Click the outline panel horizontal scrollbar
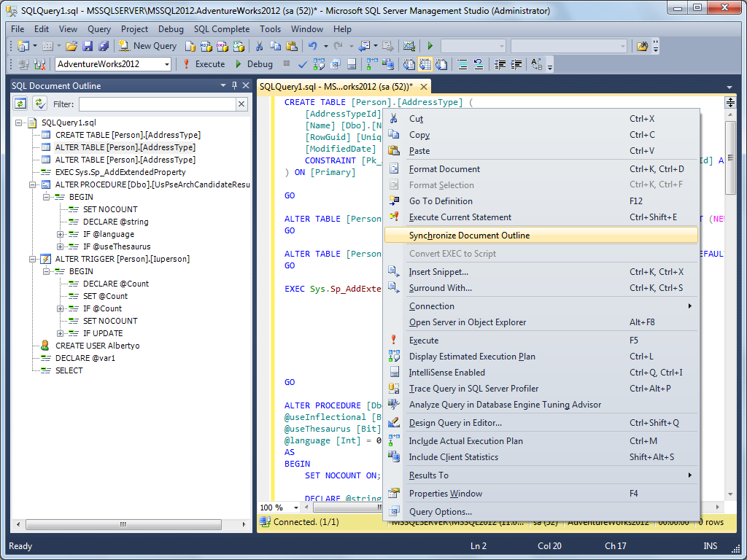 (x=123, y=524)
